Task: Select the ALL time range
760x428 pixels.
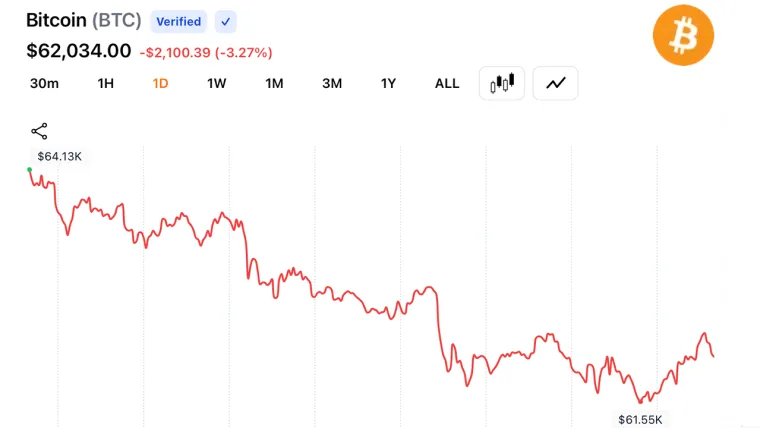Action: pos(446,83)
